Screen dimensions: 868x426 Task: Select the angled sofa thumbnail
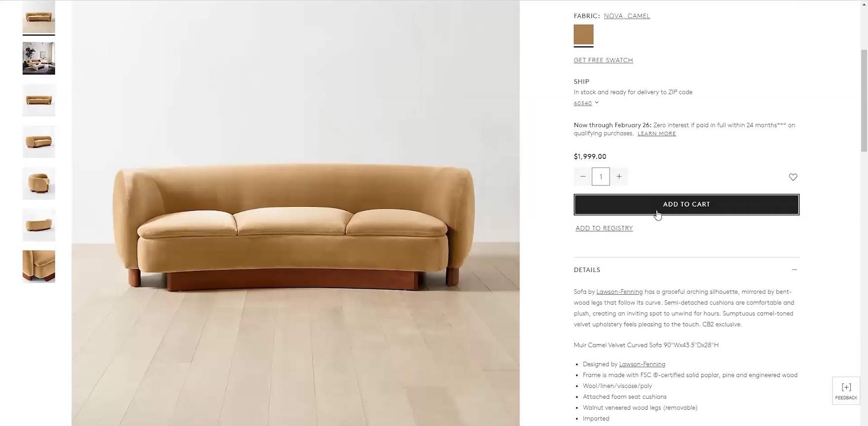(x=39, y=142)
